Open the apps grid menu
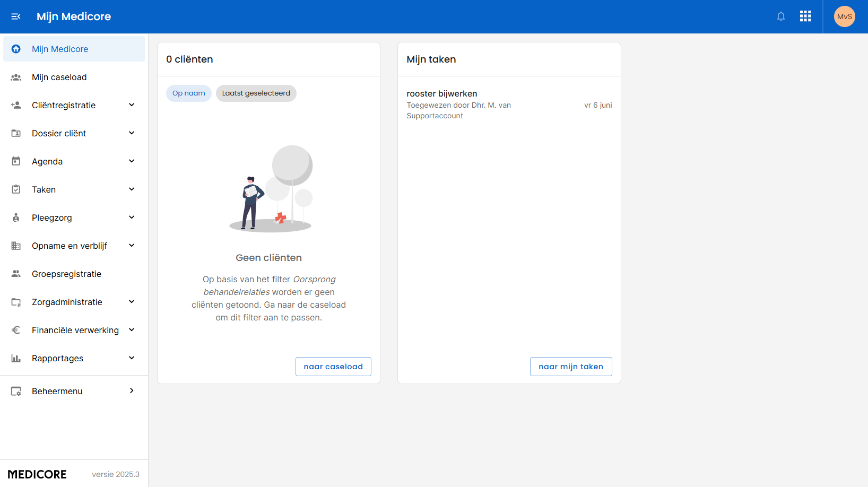 click(805, 16)
